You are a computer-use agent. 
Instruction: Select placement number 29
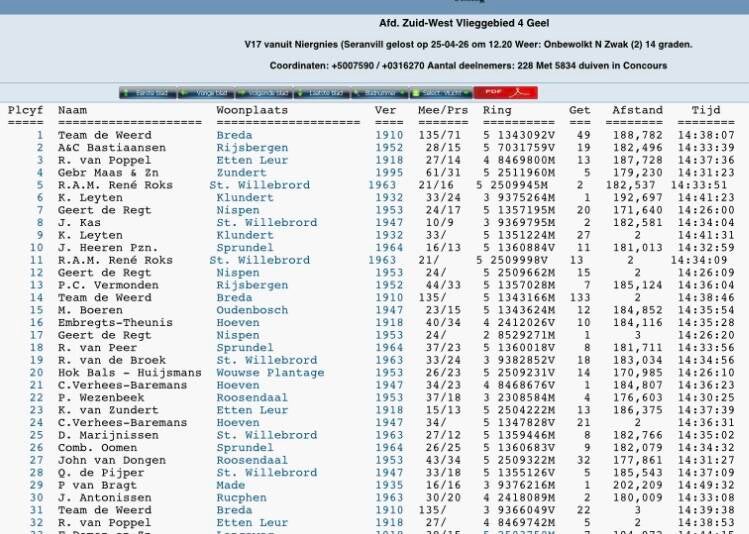[x=36, y=485]
